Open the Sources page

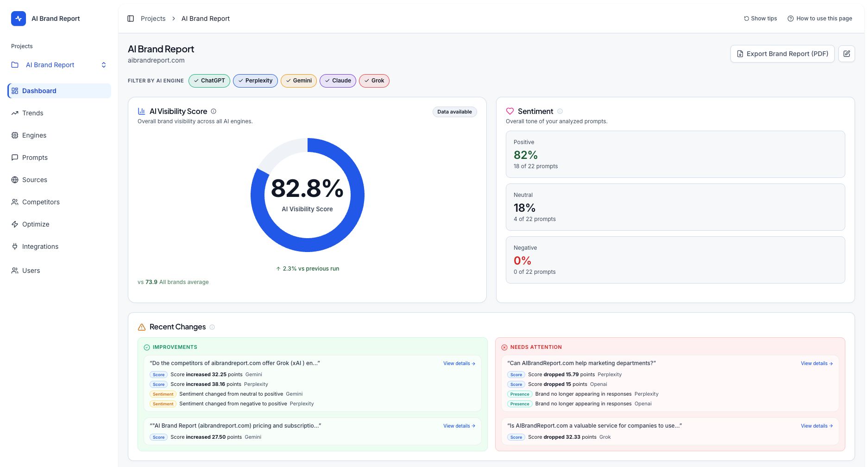[x=59, y=180]
